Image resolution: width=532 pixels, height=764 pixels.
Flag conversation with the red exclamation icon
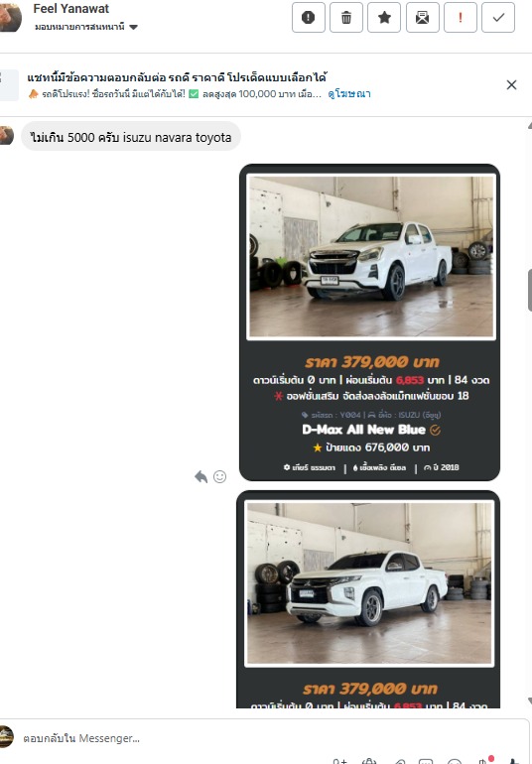coord(461,18)
